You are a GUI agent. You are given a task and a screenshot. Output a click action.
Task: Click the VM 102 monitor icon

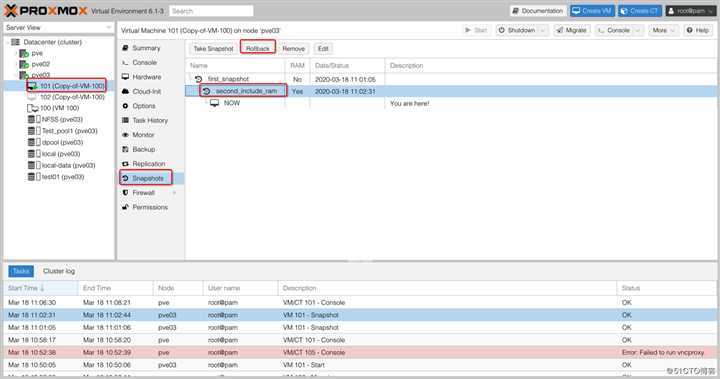point(32,97)
